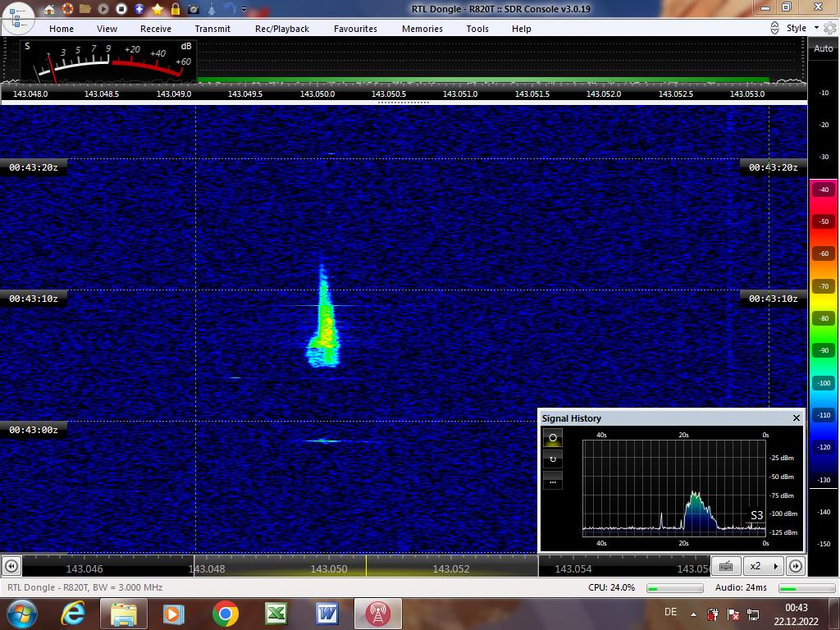The image size is (840, 630).
Task: Open Windows Explorer from the taskbar
Action: [x=124, y=614]
